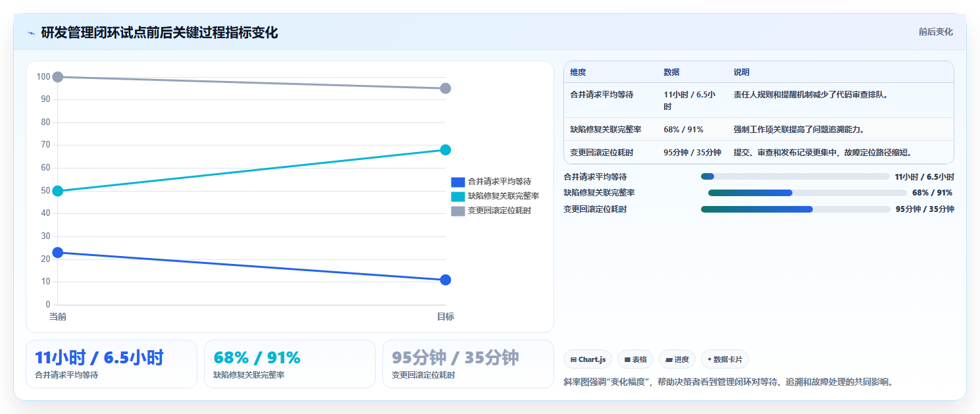Click the 表格 tag chip
The height and width of the screenshot is (414, 980).
[x=635, y=359]
